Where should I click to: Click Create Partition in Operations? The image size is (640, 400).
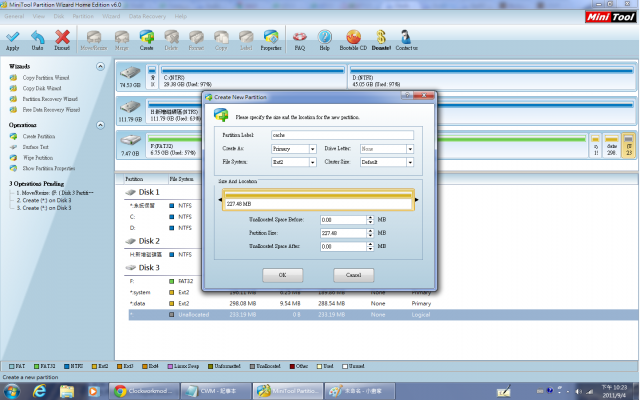pyautogui.click(x=39, y=136)
